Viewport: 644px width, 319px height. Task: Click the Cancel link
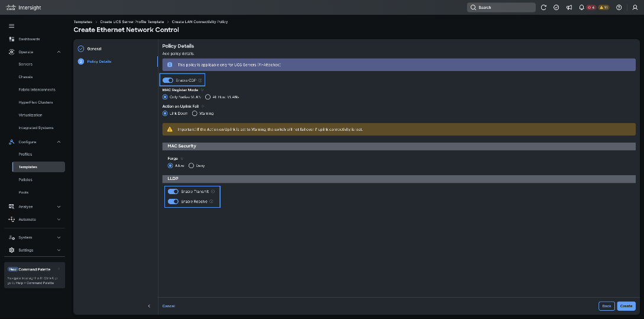coord(169,306)
